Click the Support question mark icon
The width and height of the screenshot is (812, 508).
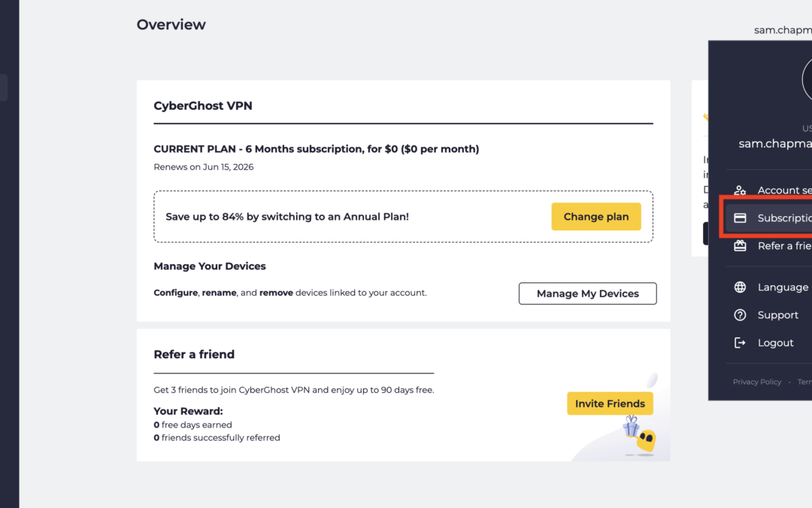tap(740, 315)
